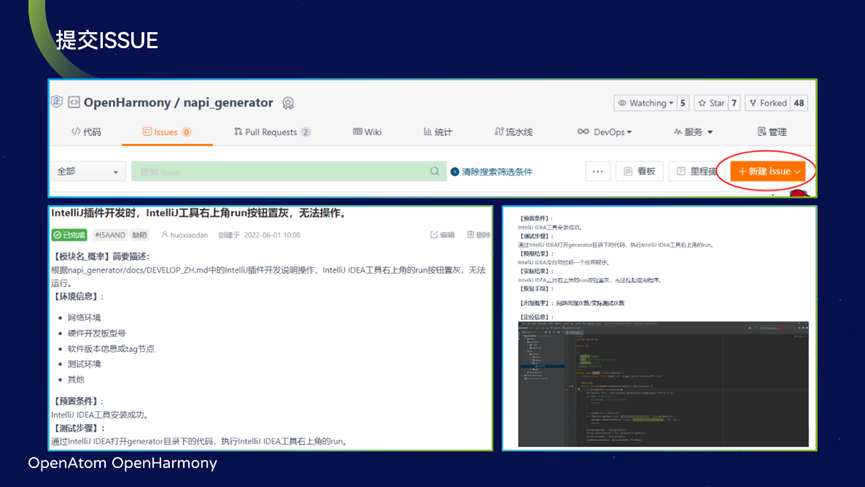Click the 缺陷 defect tag

[140, 235]
